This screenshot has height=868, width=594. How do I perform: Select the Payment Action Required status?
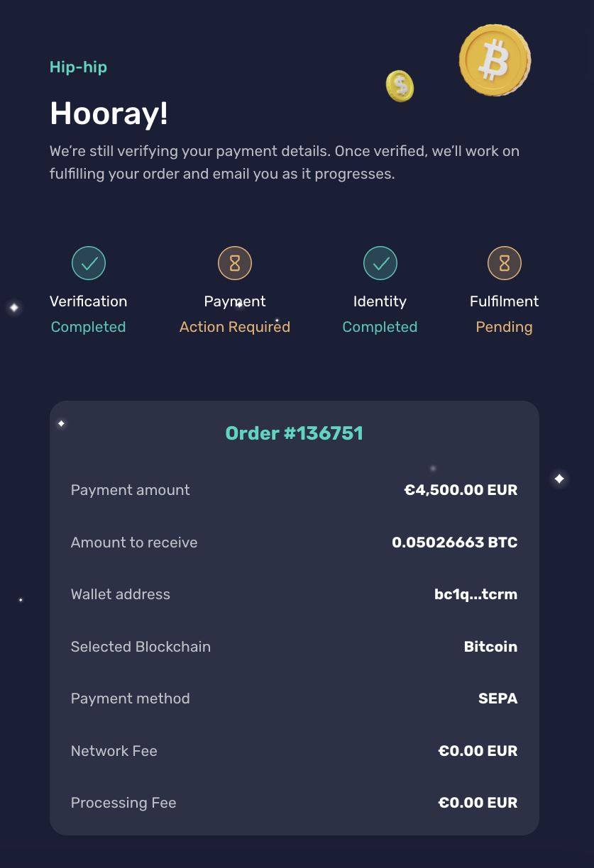pyautogui.click(x=235, y=327)
